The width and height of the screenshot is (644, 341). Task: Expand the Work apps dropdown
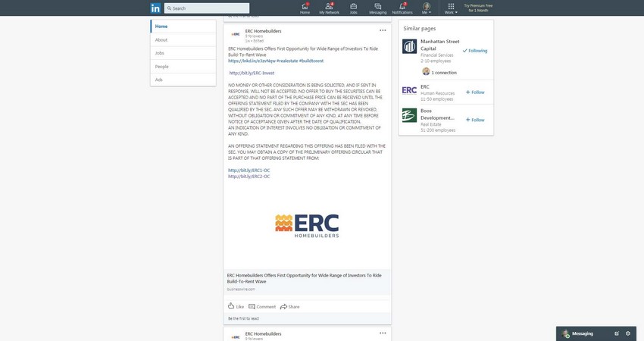pos(451,8)
